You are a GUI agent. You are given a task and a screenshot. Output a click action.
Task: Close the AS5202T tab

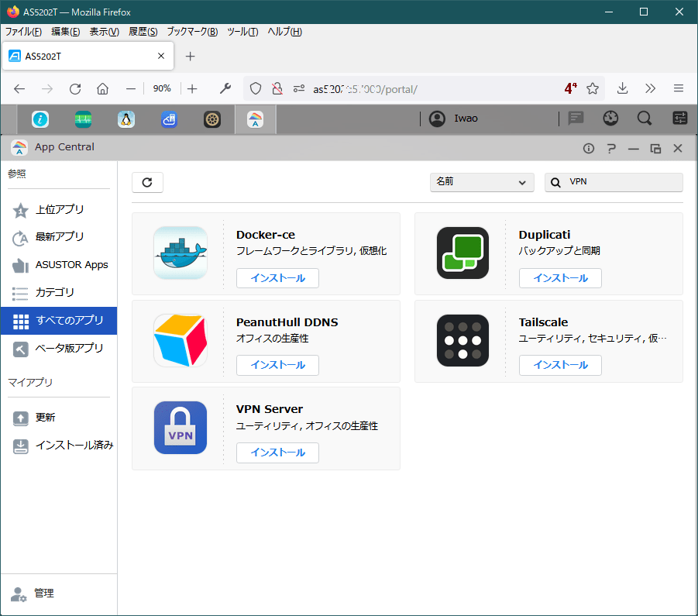(161, 56)
